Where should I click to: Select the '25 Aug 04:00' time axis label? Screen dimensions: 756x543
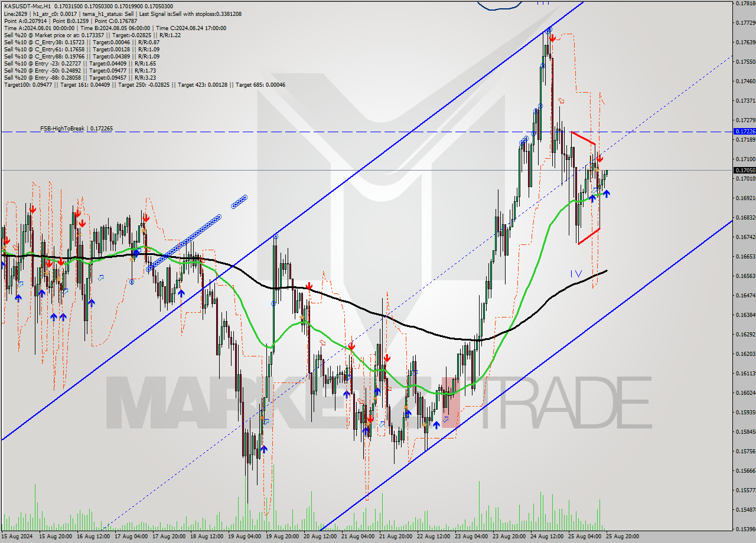[x=585, y=537]
